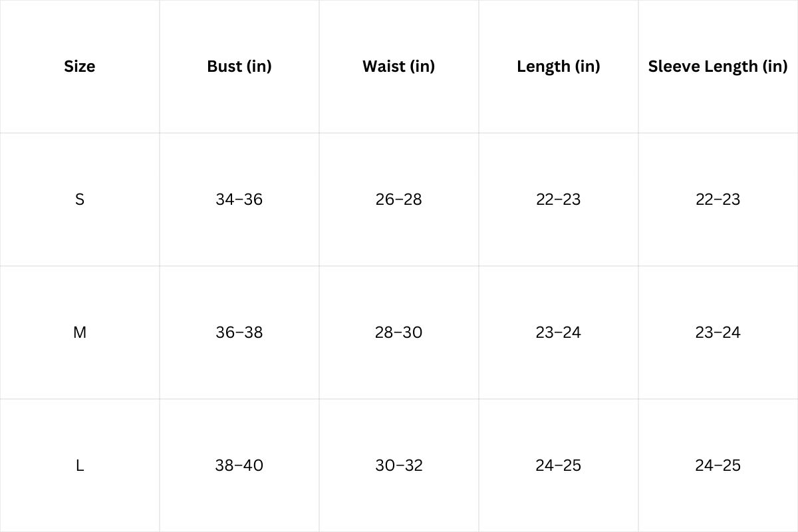Select the S size row label
The height and width of the screenshot is (532, 798).
point(80,199)
